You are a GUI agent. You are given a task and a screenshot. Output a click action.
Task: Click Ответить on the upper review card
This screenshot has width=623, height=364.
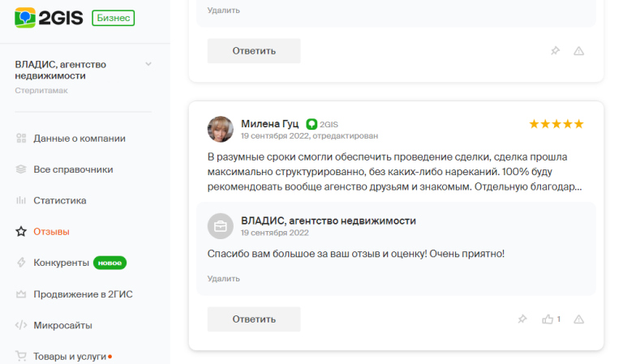tap(254, 51)
